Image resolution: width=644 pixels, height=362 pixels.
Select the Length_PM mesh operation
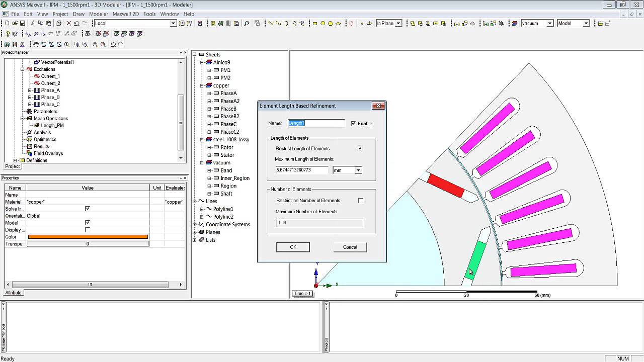(52, 125)
